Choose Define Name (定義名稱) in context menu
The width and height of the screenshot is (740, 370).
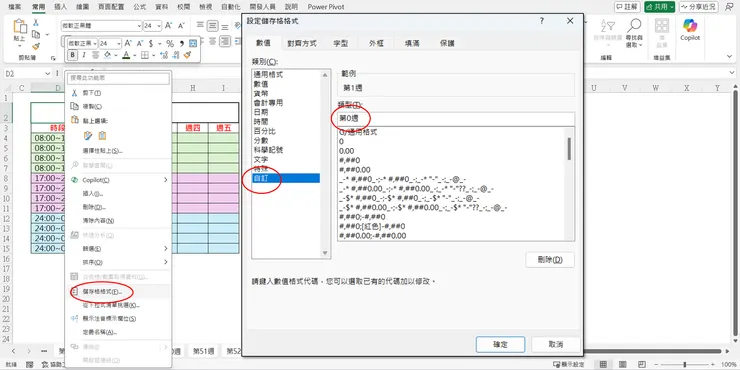point(117,332)
